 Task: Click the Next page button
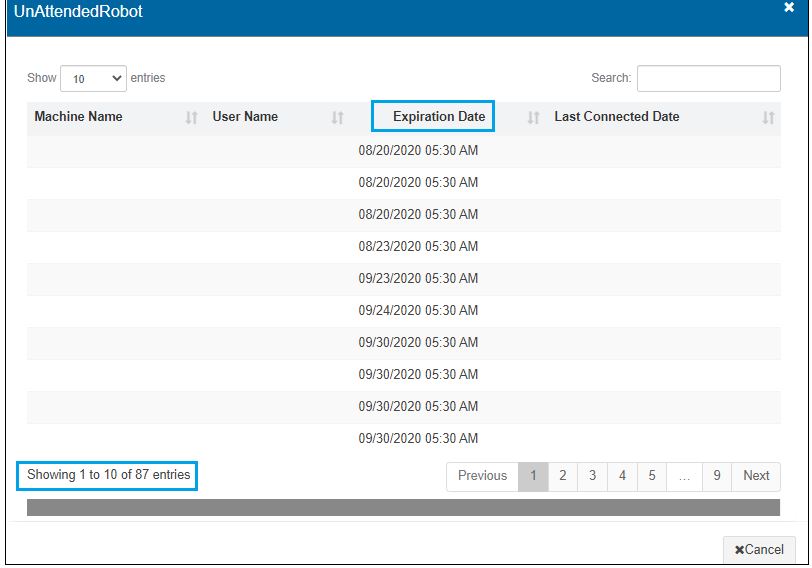coord(756,476)
